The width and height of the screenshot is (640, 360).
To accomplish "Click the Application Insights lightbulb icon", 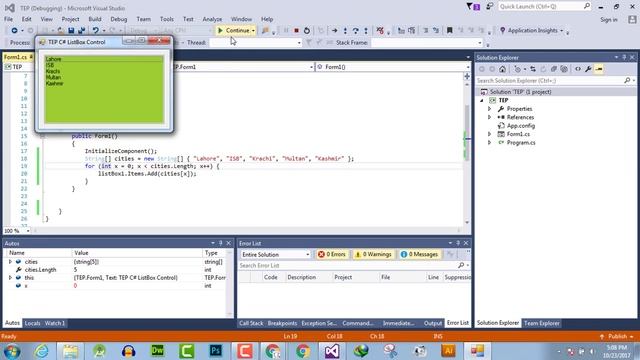I will click(502, 31).
